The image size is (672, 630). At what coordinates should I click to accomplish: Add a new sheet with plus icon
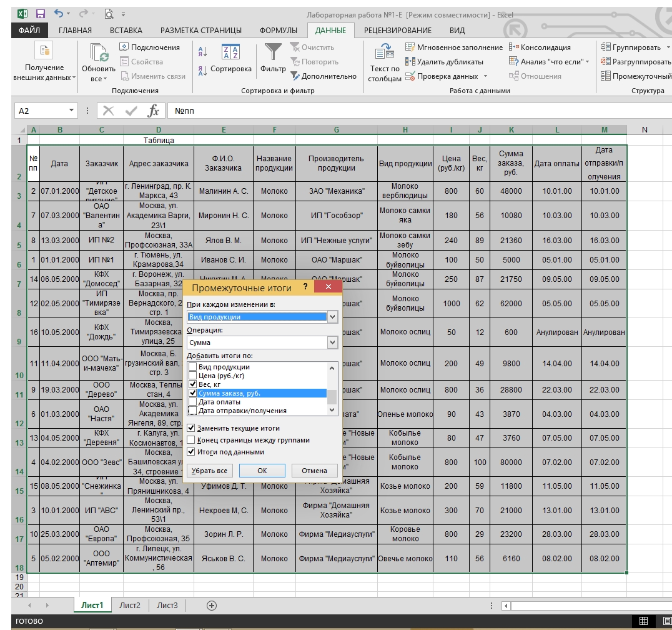(x=212, y=605)
